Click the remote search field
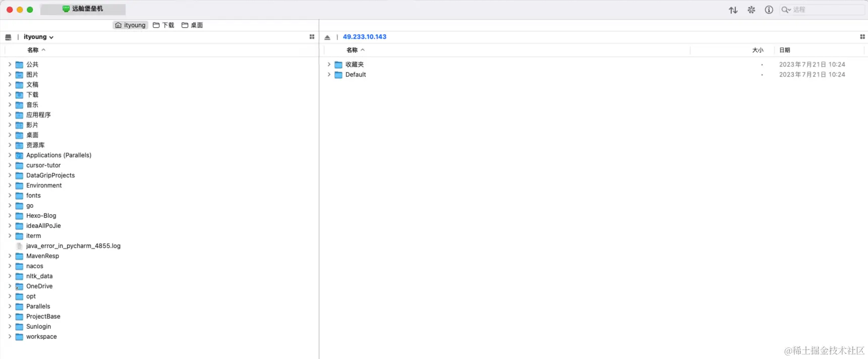Viewport: 868px width, 359px height. tap(822, 10)
